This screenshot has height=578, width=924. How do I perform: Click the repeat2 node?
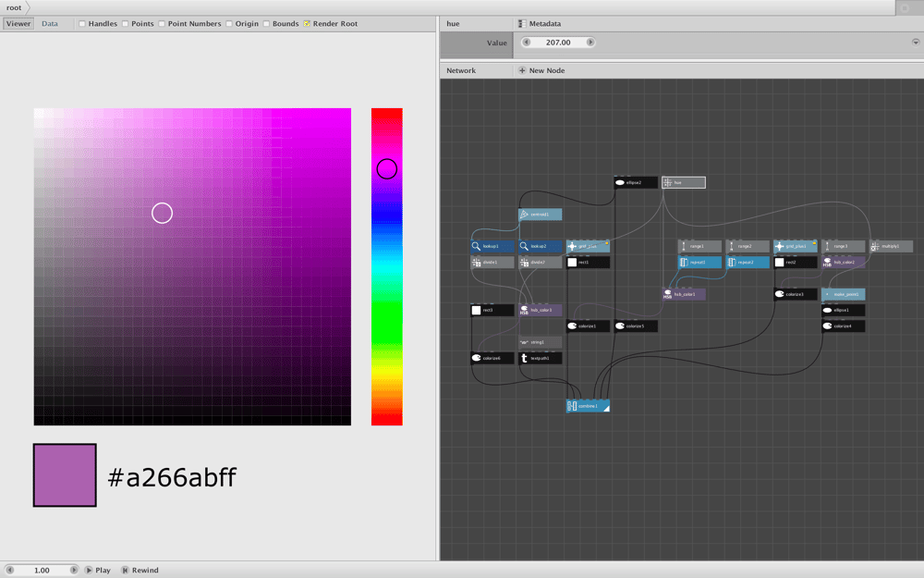point(748,263)
